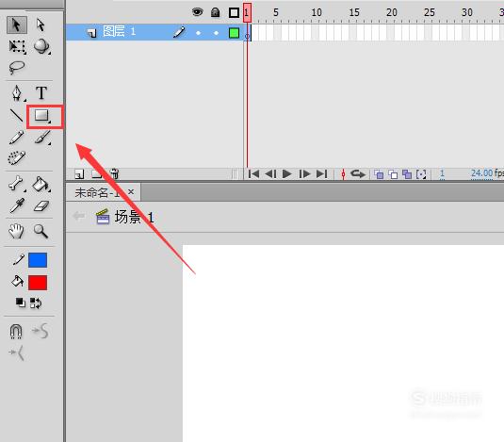
Task: Reset colors to black and white
Action: coord(21,303)
